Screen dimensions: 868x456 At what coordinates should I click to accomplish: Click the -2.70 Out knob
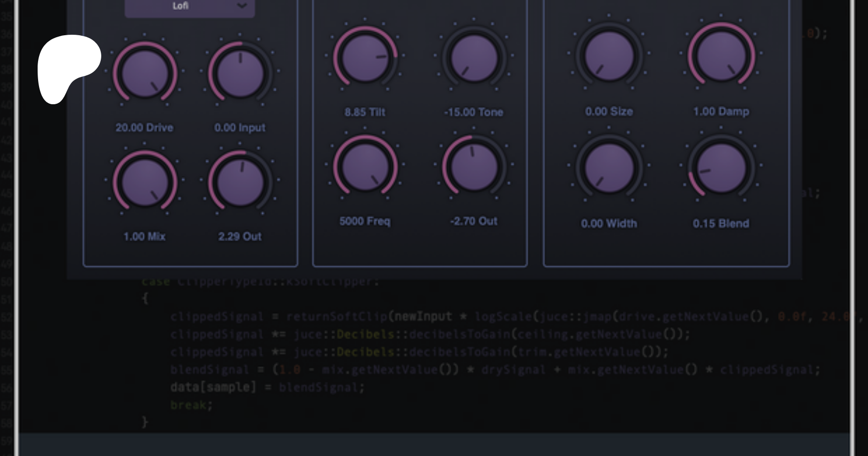tap(474, 167)
